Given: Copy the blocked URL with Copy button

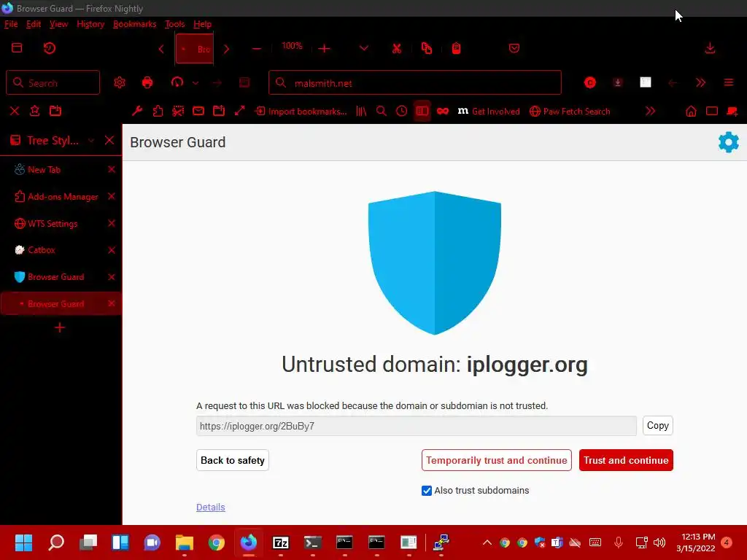Looking at the screenshot, I should (x=657, y=425).
